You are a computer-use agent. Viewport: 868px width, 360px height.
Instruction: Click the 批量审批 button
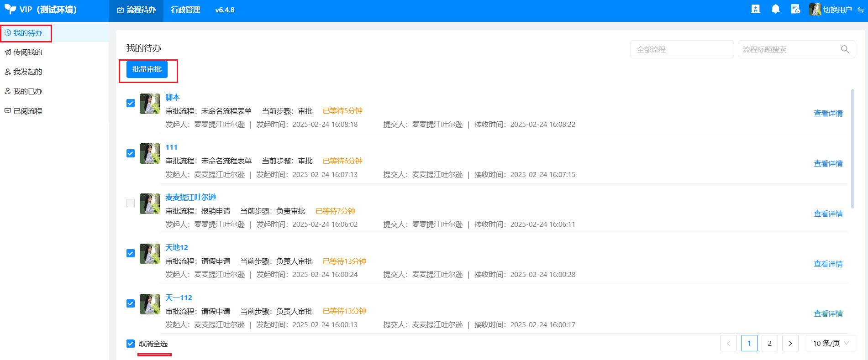point(147,69)
